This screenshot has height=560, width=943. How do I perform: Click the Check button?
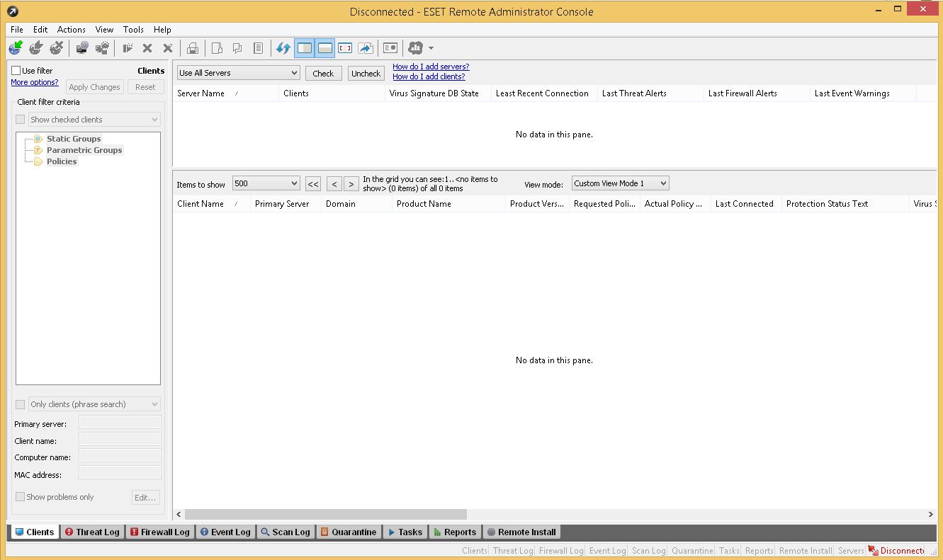[x=323, y=73]
